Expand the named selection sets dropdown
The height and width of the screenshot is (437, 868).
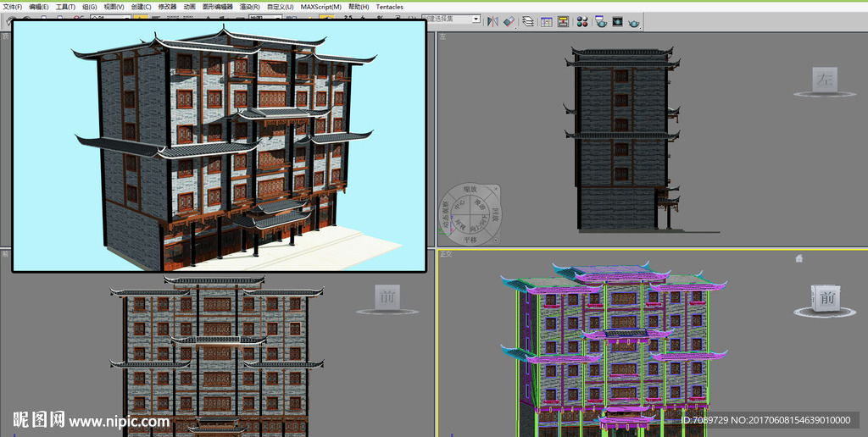pos(476,19)
